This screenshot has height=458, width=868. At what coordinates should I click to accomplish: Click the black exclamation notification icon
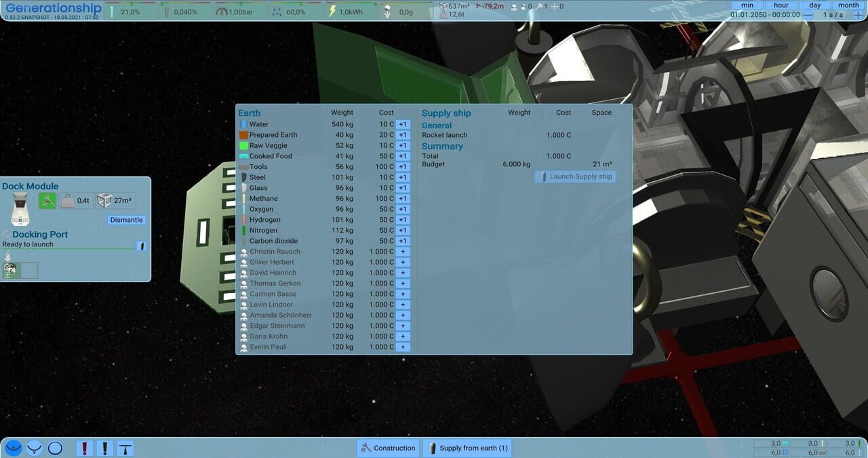click(x=104, y=448)
